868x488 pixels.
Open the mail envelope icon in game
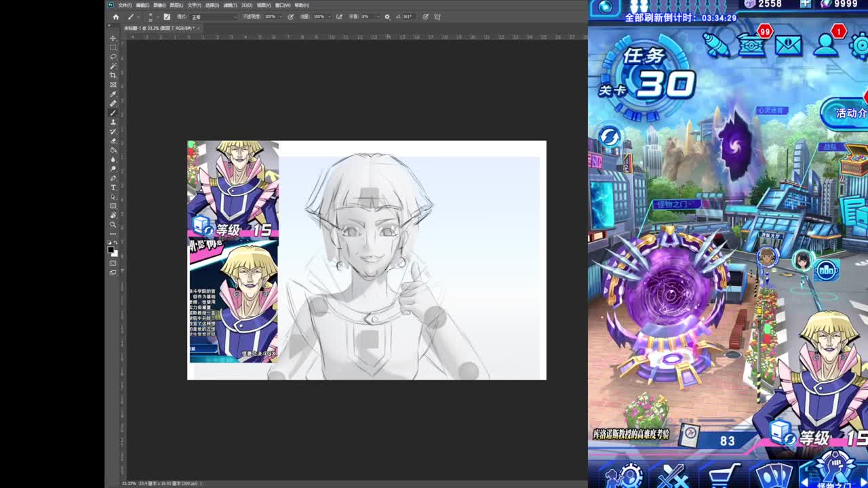tap(788, 45)
